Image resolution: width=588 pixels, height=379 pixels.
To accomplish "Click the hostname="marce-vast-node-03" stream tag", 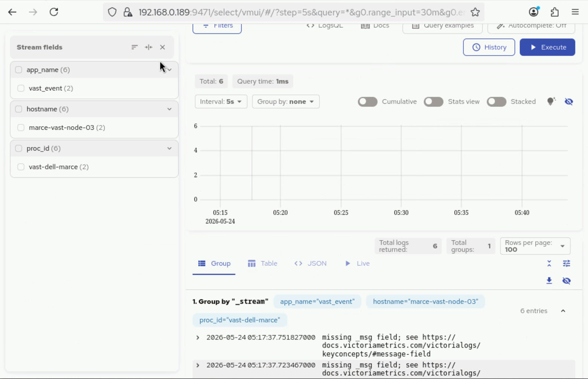I will pyautogui.click(x=426, y=302).
